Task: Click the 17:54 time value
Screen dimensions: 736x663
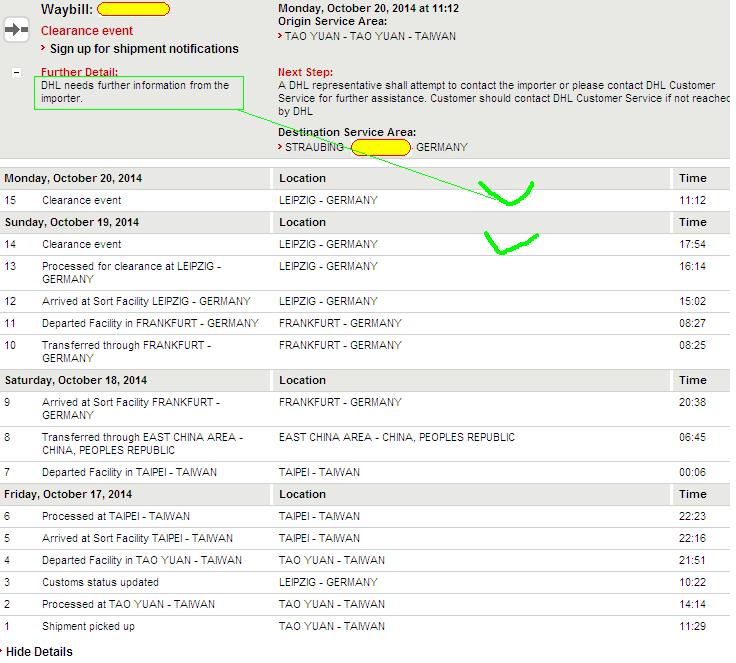Action: [692, 245]
